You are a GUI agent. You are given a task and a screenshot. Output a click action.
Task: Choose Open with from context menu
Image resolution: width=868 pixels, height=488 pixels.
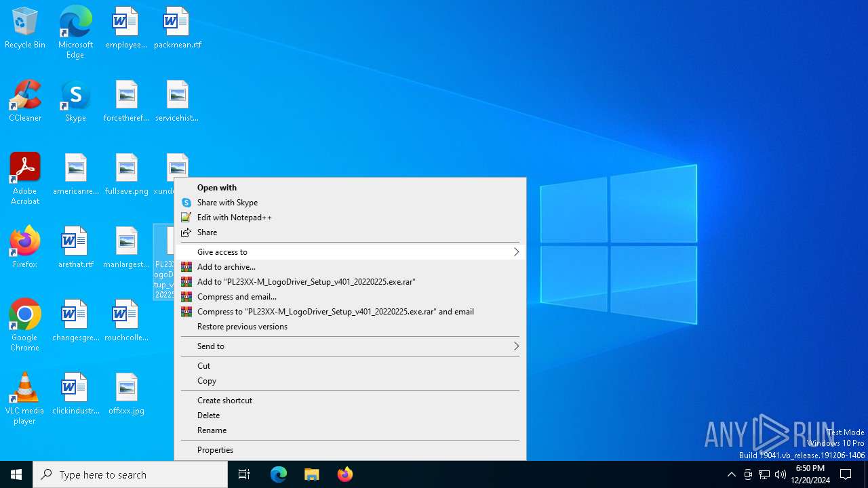pyautogui.click(x=351, y=188)
